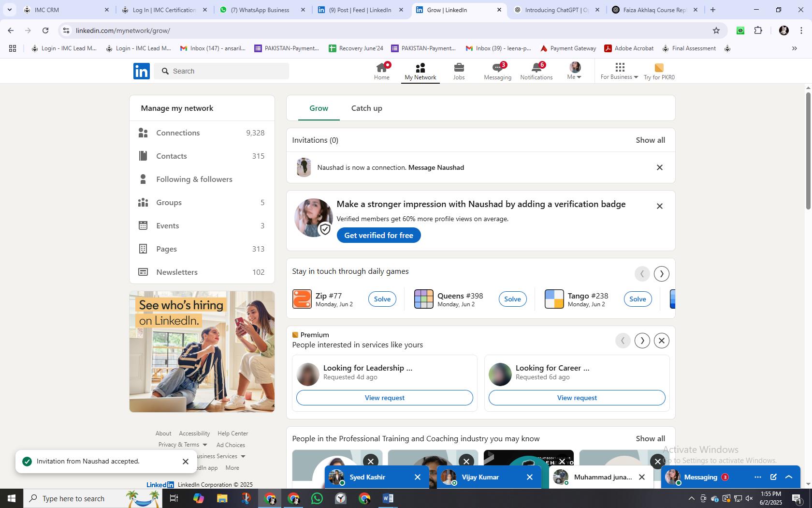View request for Leadership seeker
This screenshot has height=508, width=812.
pos(384,398)
